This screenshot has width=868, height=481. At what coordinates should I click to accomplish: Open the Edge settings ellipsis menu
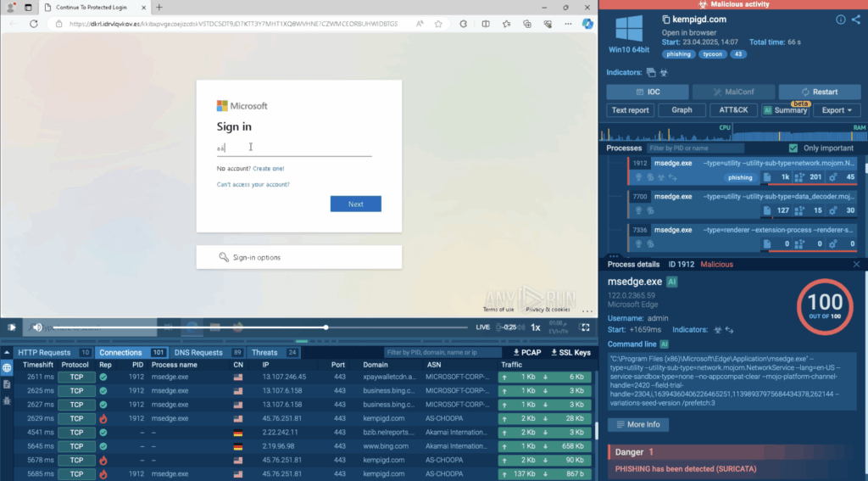pyautogui.click(x=568, y=24)
